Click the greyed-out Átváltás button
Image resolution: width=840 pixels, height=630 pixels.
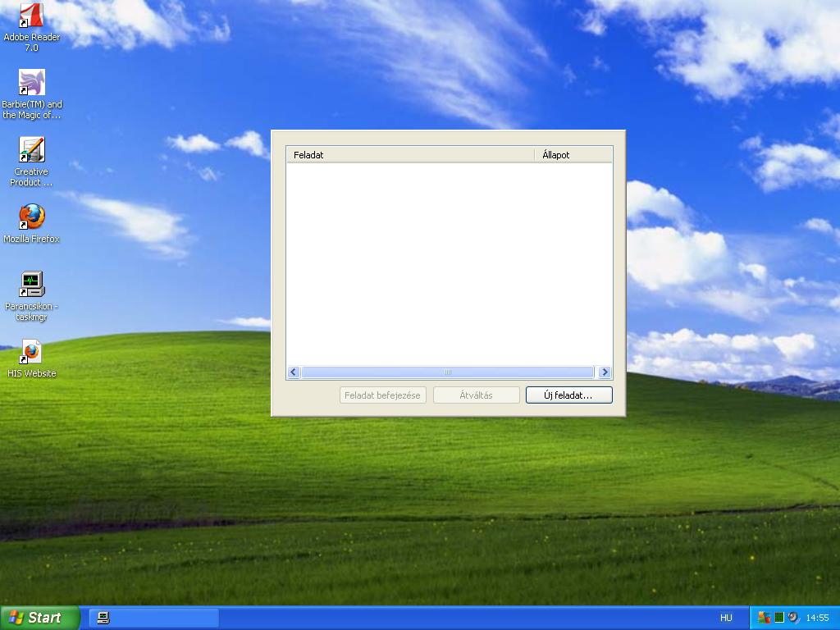coord(477,395)
